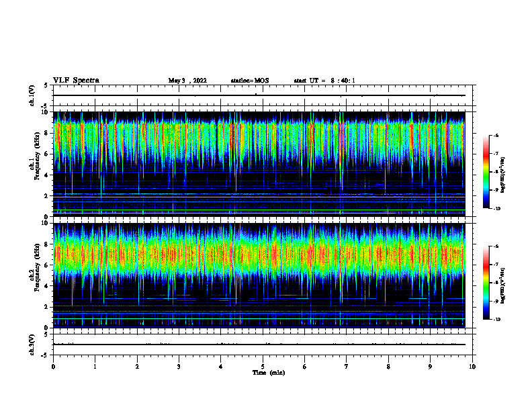Image resolution: width=532 pixels, height=411 pixels.
Task: Click the time axis tick label "5"
Action: click(263, 367)
